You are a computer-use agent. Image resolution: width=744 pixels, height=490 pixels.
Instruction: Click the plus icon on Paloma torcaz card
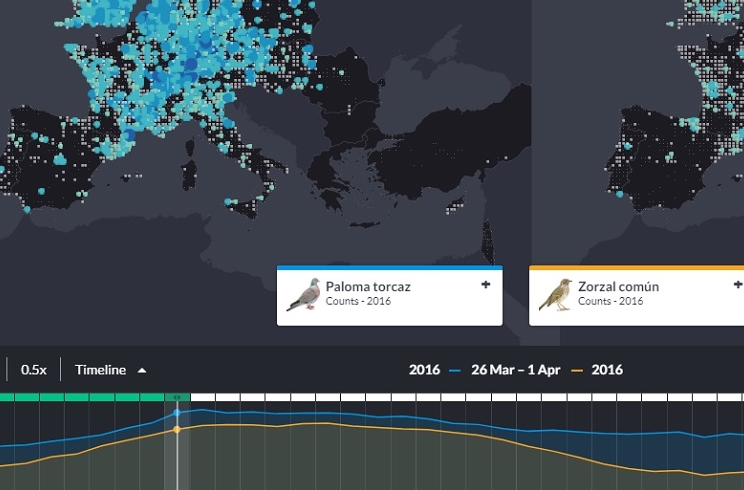click(486, 285)
